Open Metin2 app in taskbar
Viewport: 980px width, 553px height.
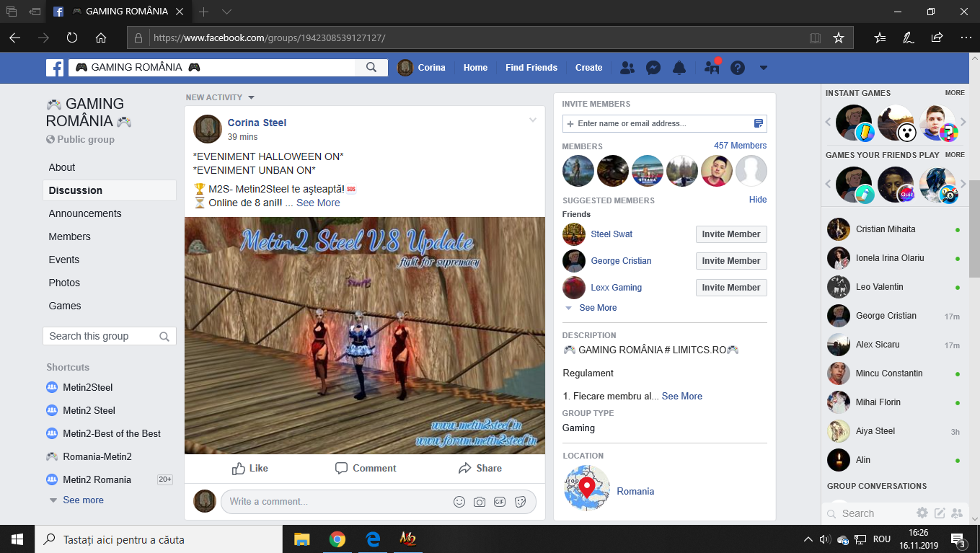(407, 539)
